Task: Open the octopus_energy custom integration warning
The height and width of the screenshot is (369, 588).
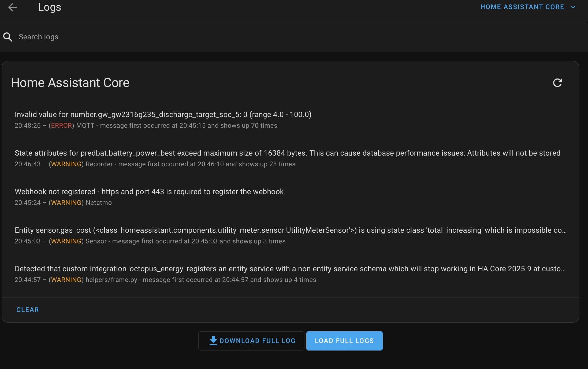Action: click(291, 274)
